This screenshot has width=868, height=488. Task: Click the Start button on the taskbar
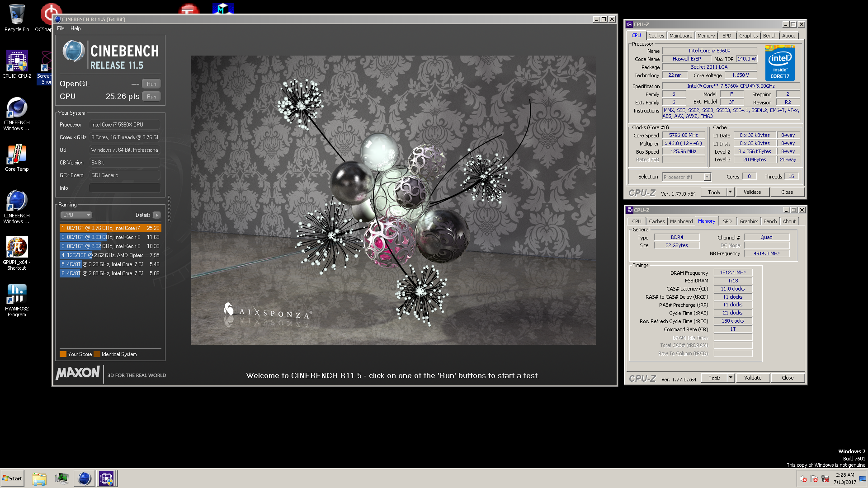(12, 479)
